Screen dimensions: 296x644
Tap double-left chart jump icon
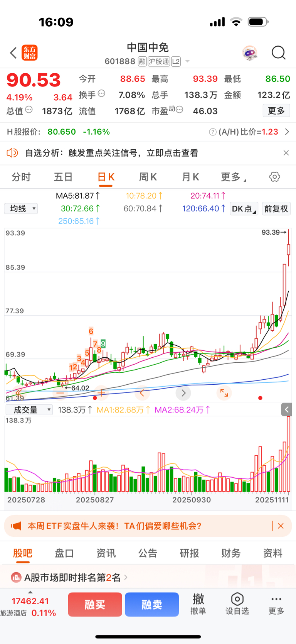18,393
